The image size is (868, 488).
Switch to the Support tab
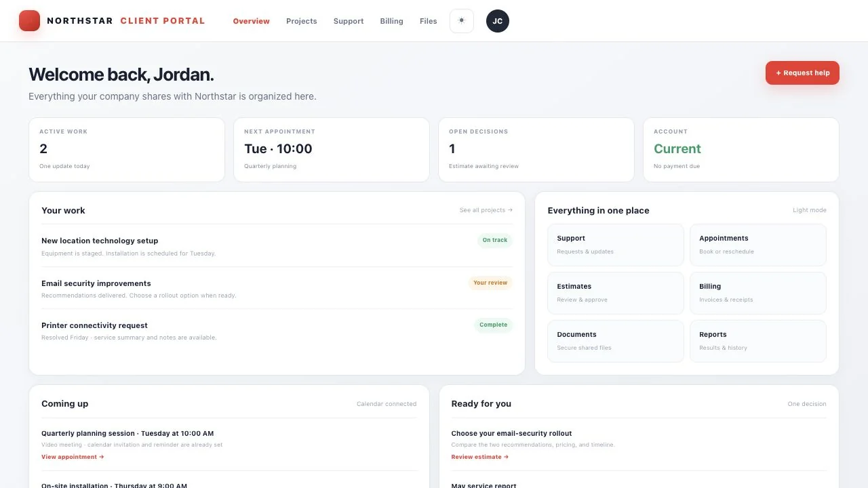tap(349, 21)
